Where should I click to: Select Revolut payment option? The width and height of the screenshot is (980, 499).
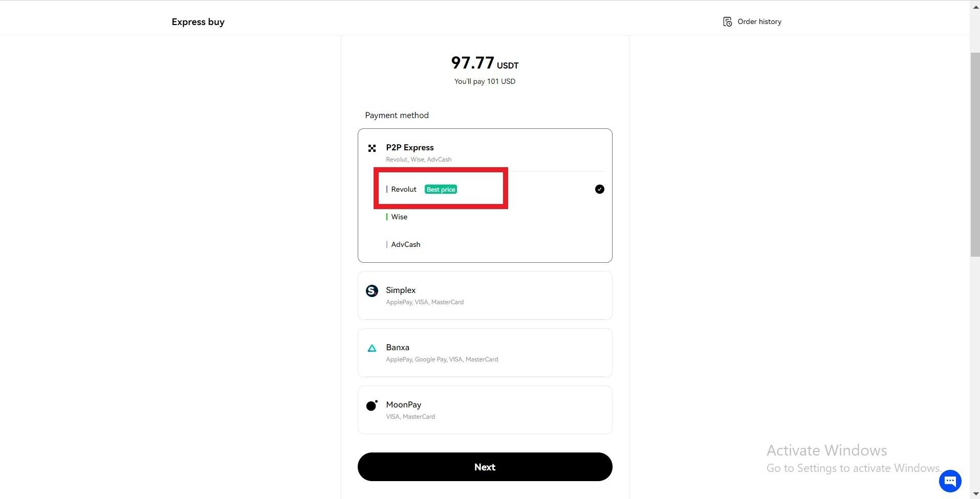coord(485,189)
